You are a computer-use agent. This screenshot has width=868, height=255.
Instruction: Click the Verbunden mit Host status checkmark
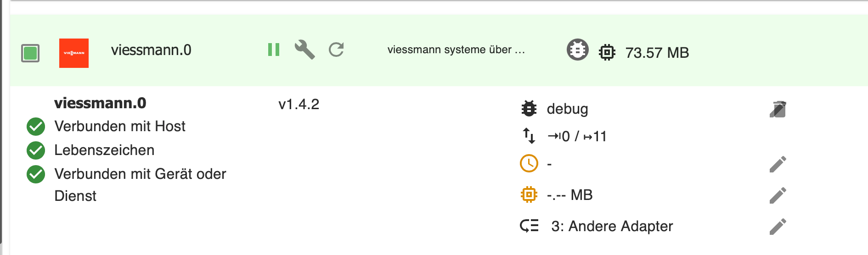[x=36, y=127]
